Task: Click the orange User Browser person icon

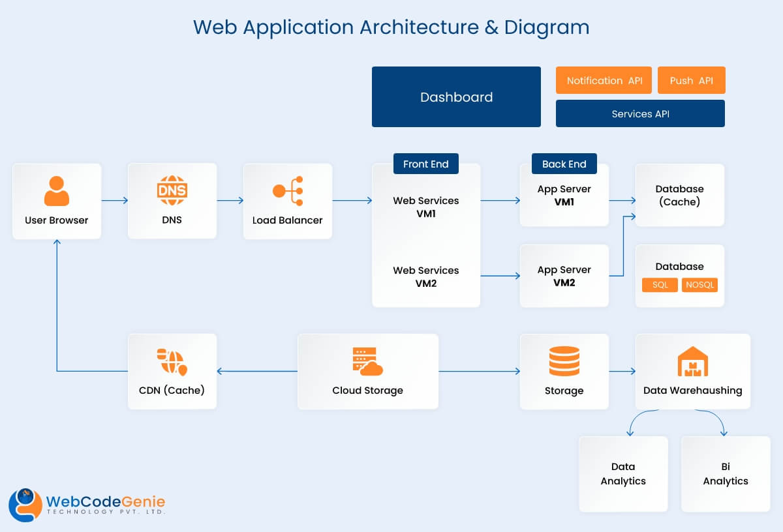Action: [x=56, y=189]
